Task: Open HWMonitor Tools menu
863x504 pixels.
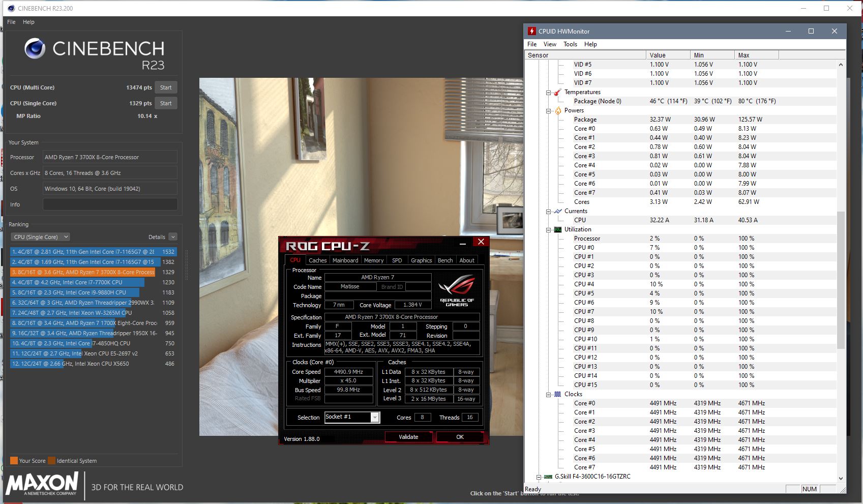Action: pyautogui.click(x=570, y=44)
